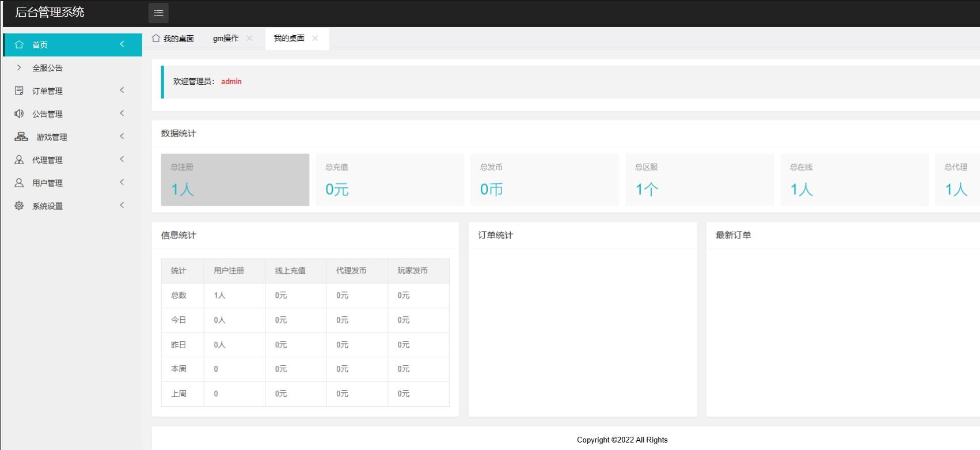
Task: Click the 公告管理 speaker icon
Action: coord(19,114)
